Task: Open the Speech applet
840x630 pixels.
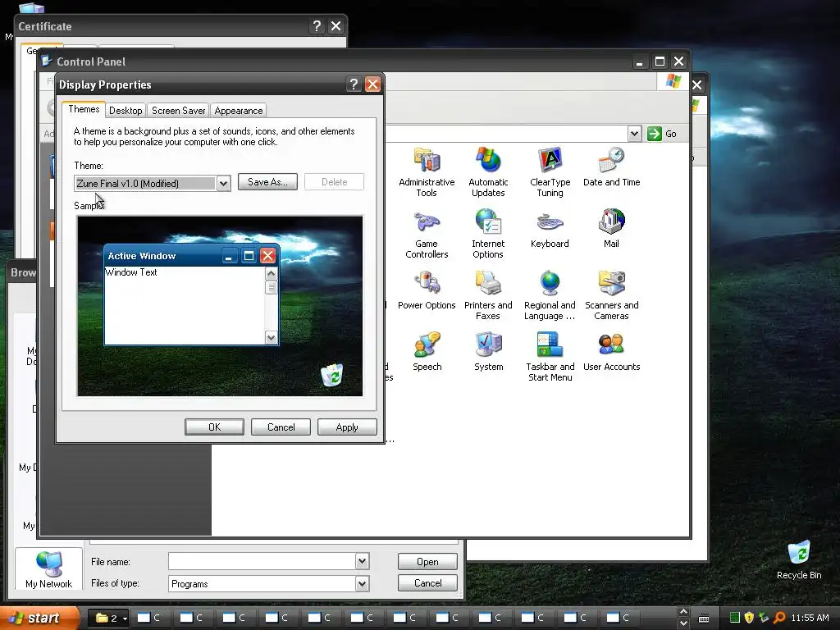Action: (427, 351)
